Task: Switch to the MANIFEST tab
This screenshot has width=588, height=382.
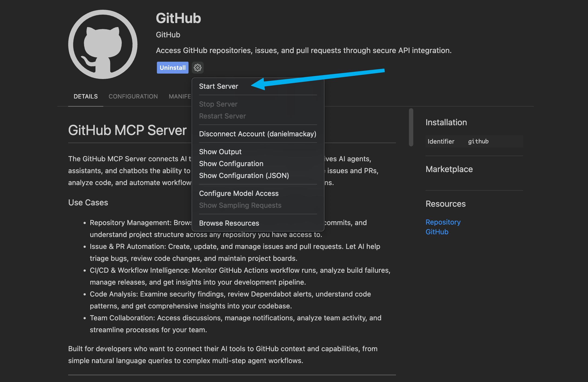Action: click(x=180, y=96)
